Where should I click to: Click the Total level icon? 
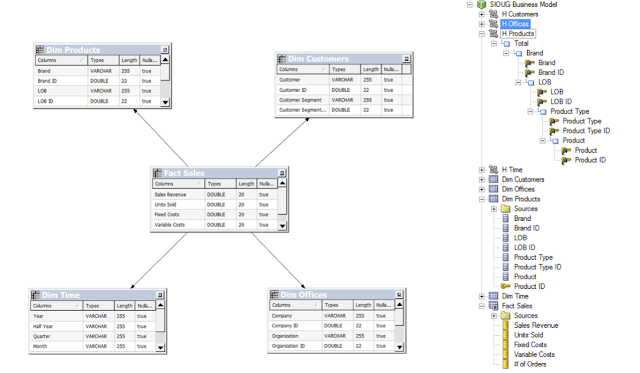[x=506, y=43]
